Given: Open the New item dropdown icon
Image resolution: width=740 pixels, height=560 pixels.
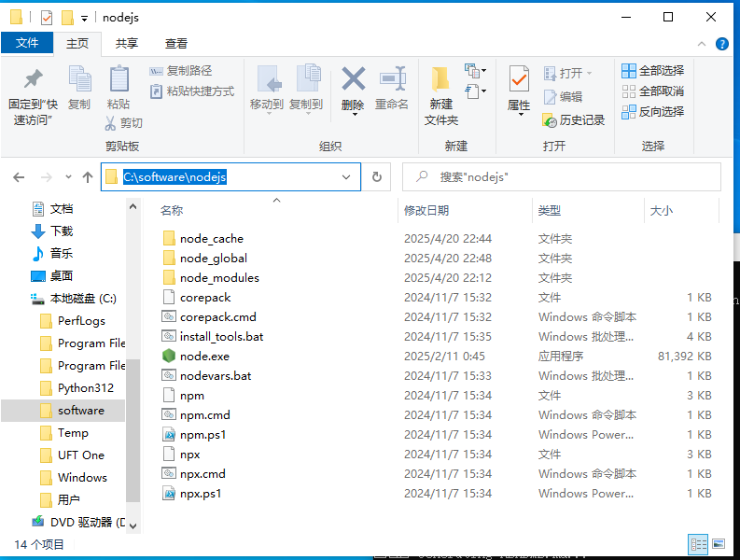Looking at the screenshot, I should pyautogui.click(x=475, y=71).
